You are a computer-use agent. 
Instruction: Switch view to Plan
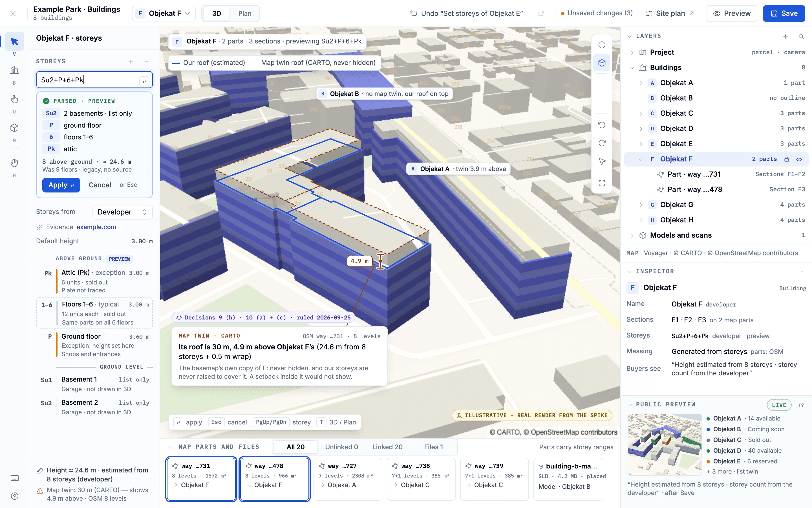[x=245, y=14]
